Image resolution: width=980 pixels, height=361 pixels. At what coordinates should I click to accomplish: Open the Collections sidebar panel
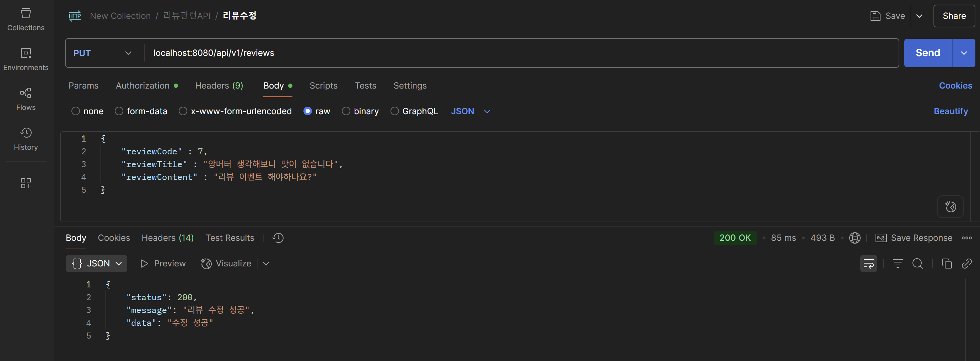[26, 19]
